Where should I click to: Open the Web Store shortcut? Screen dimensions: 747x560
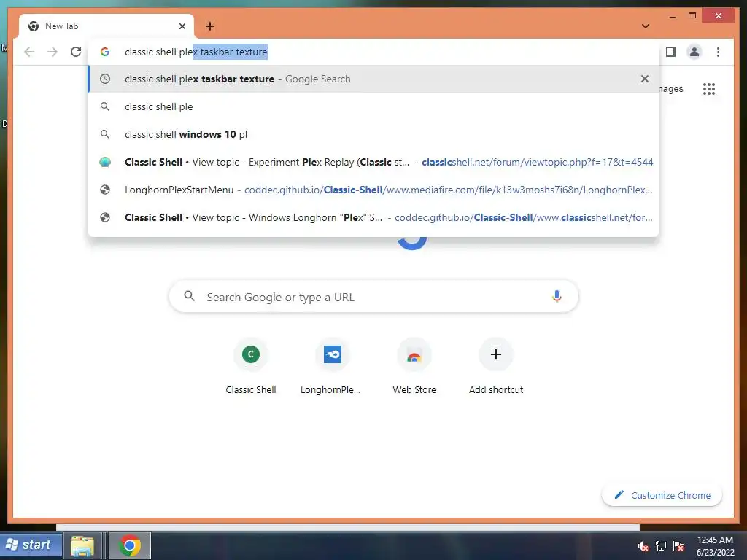coord(414,367)
